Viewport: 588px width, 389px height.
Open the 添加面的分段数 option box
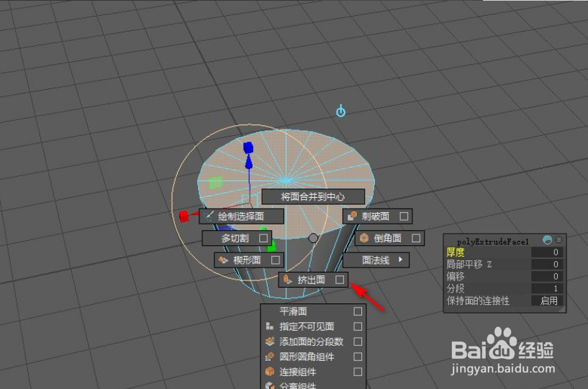(x=358, y=342)
